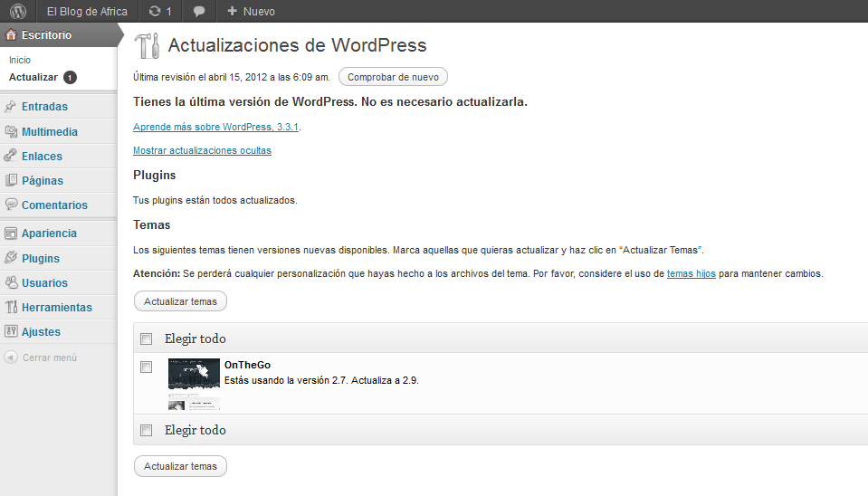
Task: Check the OnTheGo theme checkbox
Action: 146,367
